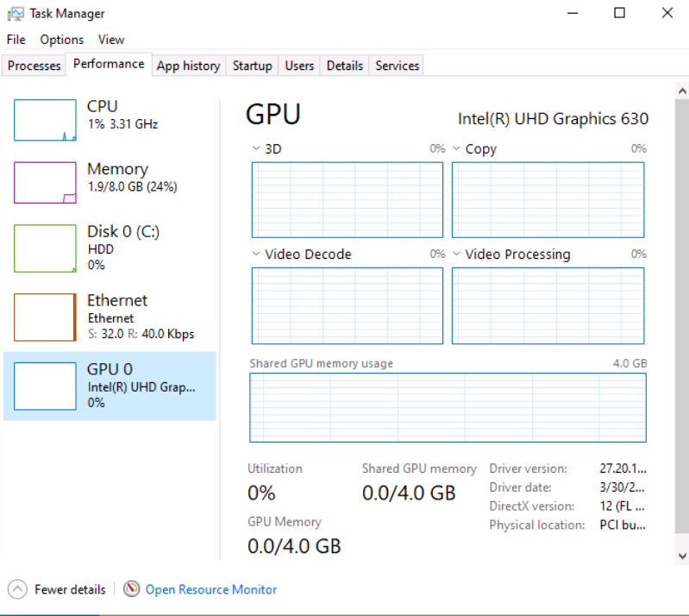Select the Performance tab
689x616 pixels.
(109, 64)
